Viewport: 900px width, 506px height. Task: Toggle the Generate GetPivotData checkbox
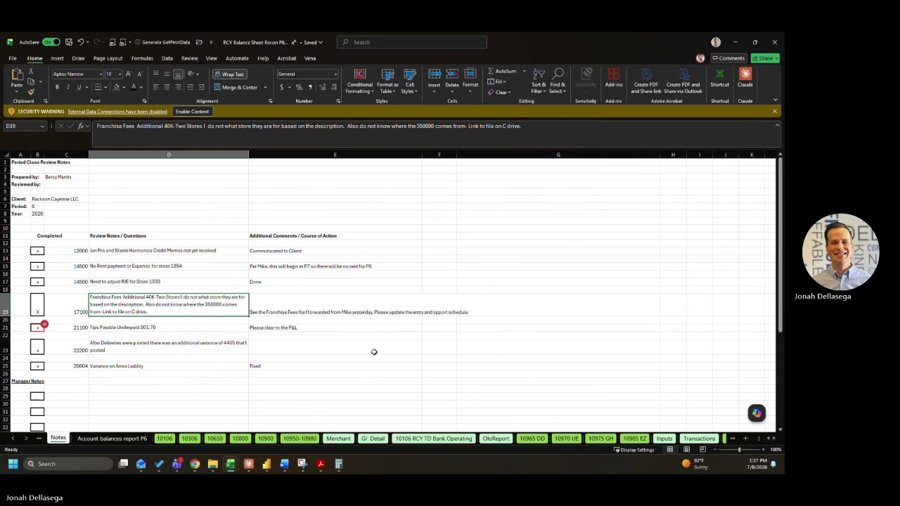pos(137,42)
